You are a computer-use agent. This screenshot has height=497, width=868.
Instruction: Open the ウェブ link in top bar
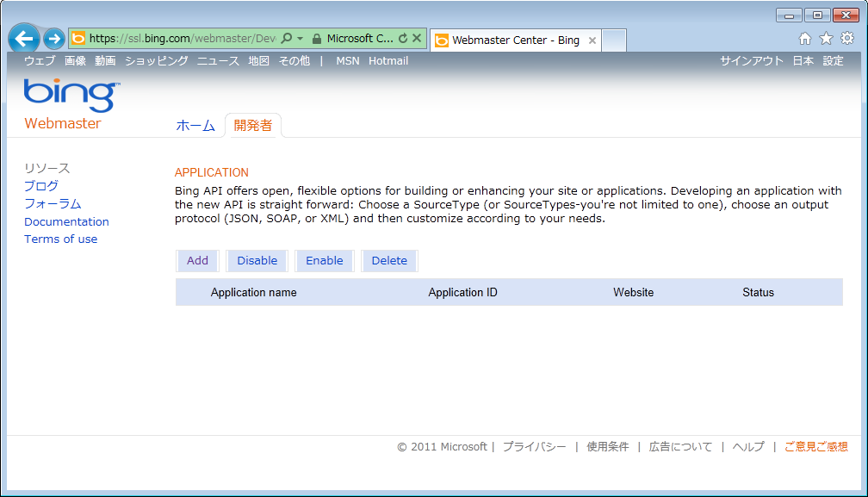(x=40, y=61)
